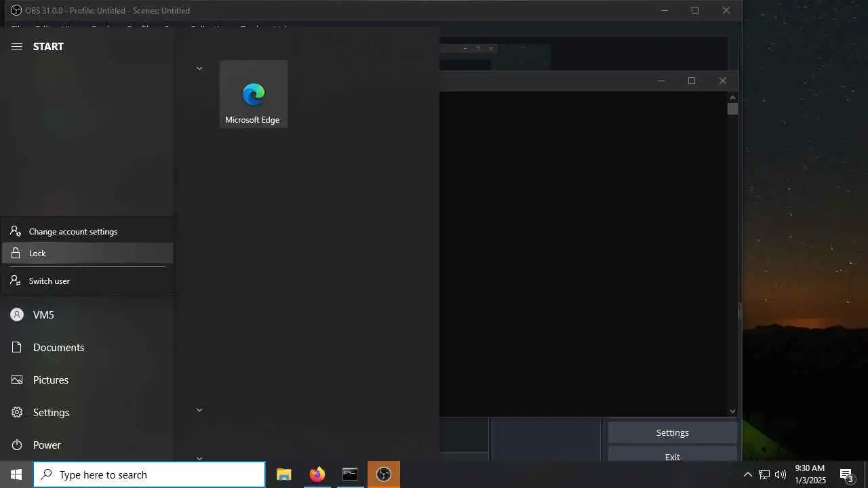The height and width of the screenshot is (488, 868).
Task: Click the Power symbol icon
Action: click(17, 445)
